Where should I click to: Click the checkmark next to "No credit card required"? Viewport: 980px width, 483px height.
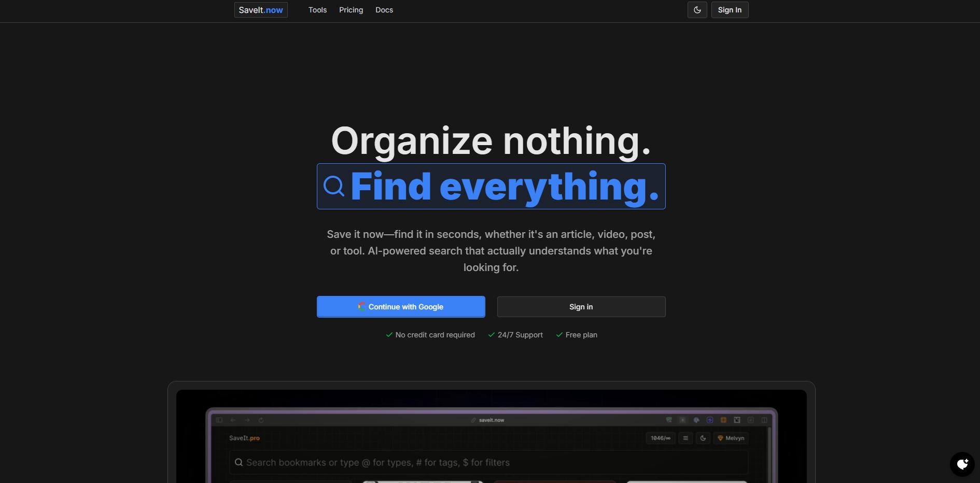pyautogui.click(x=389, y=335)
